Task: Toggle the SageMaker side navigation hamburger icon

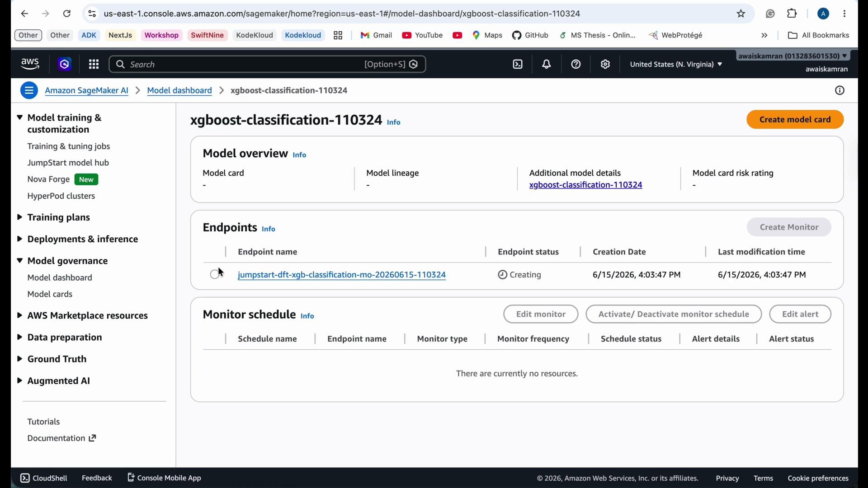Action: coord(29,91)
